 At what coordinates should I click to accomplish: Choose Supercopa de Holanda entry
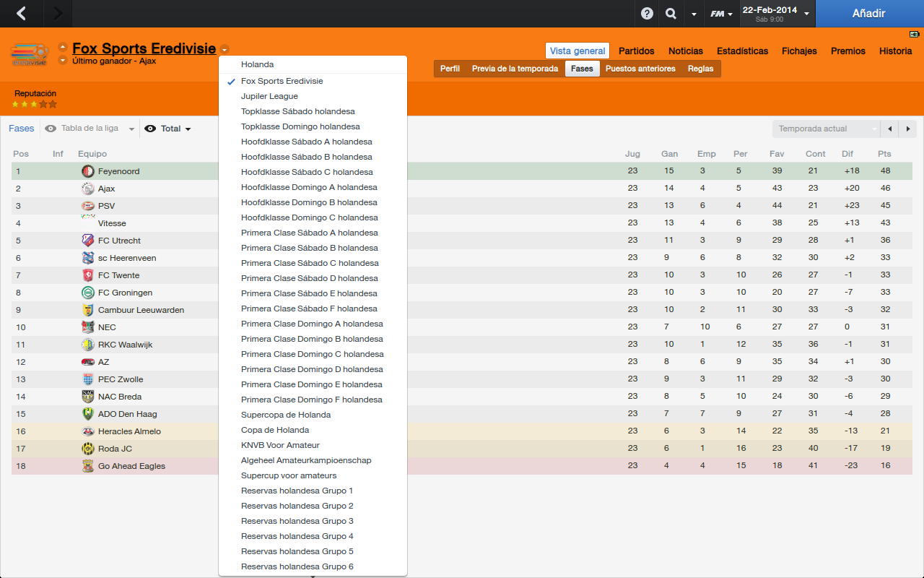313,415
